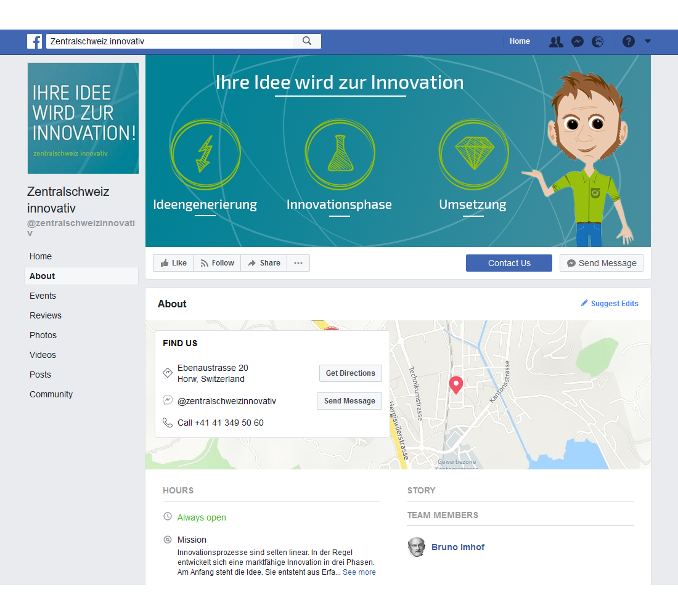Click the clock icon beside Always open
Viewport: 678px width, 616px height.
point(167,517)
